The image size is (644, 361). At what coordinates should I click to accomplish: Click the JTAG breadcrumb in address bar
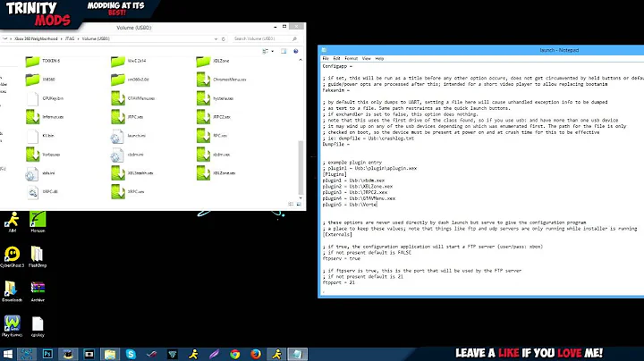[70, 38]
